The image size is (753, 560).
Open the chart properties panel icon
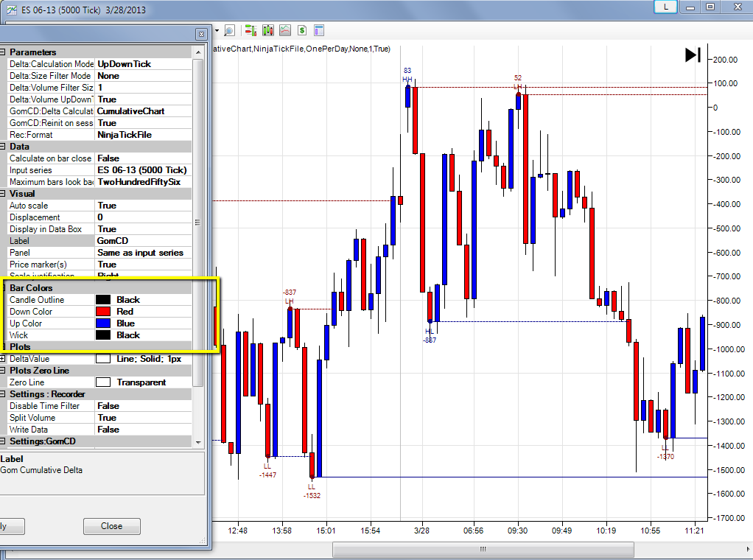[319, 31]
